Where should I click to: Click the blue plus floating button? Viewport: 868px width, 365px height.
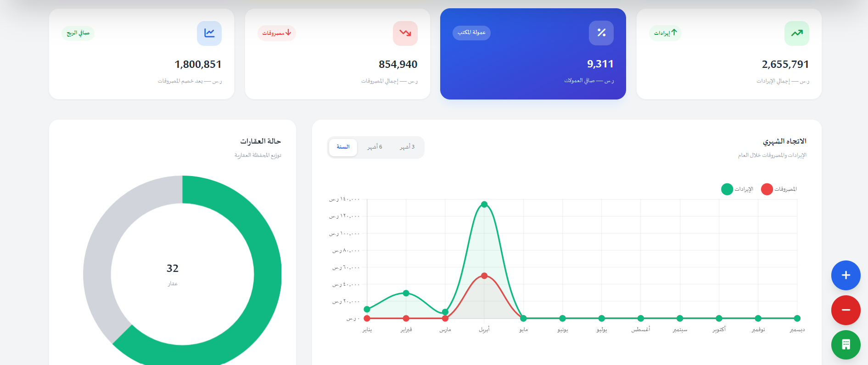tap(846, 275)
